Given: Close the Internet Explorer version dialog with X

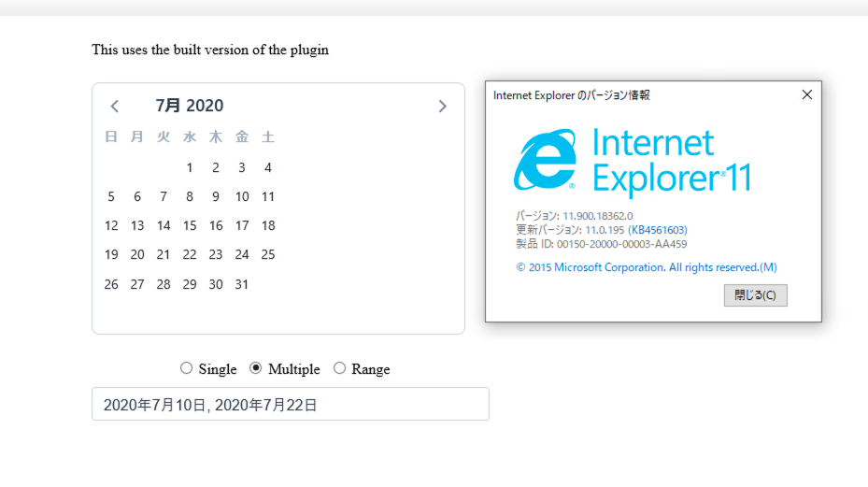Looking at the screenshot, I should coord(807,94).
